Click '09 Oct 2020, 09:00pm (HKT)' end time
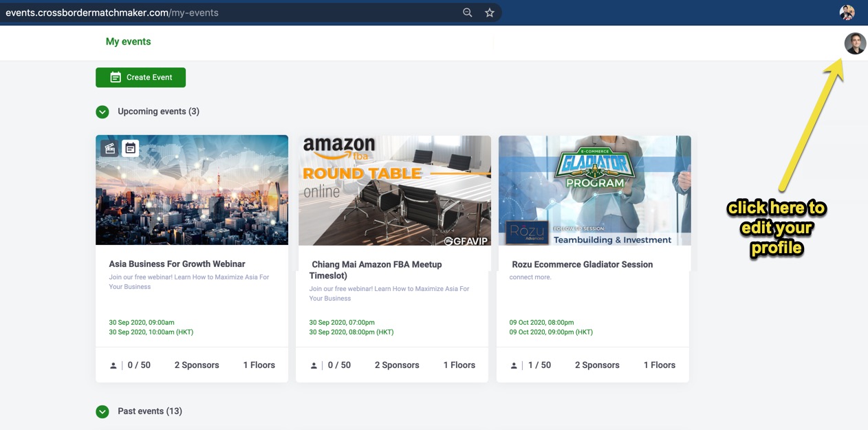 [551, 332]
